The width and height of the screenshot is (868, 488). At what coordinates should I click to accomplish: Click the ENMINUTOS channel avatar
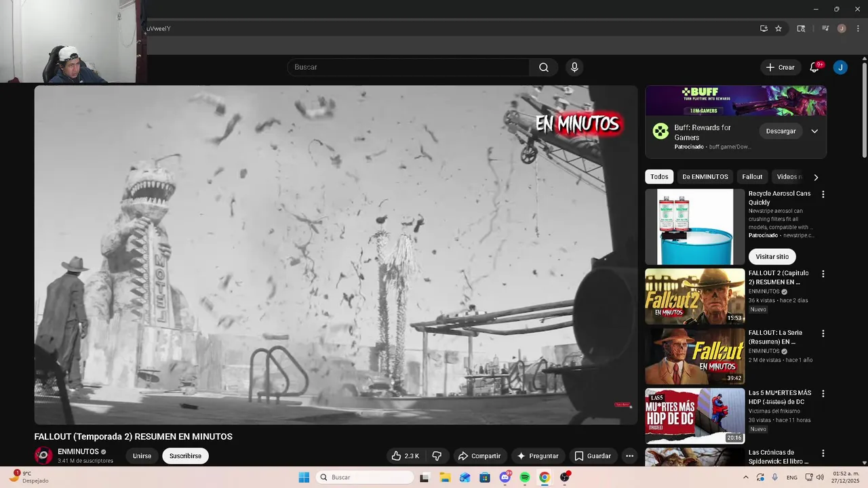tap(43, 455)
